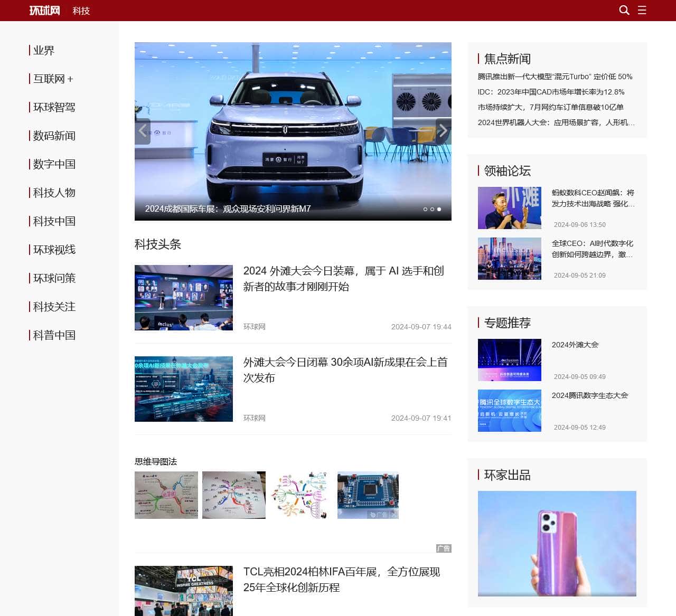
Task: Select the first carousel indicator dot
Action: click(x=425, y=210)
